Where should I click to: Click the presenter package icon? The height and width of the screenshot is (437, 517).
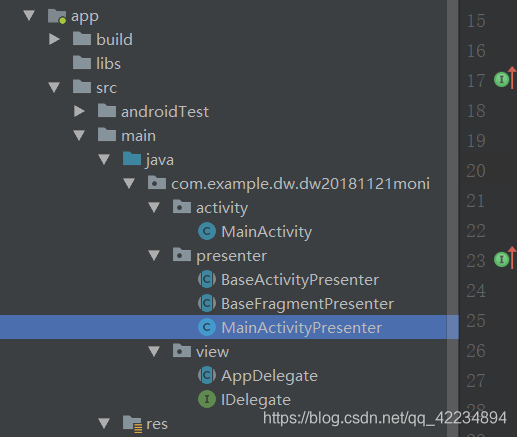point(182,255)
